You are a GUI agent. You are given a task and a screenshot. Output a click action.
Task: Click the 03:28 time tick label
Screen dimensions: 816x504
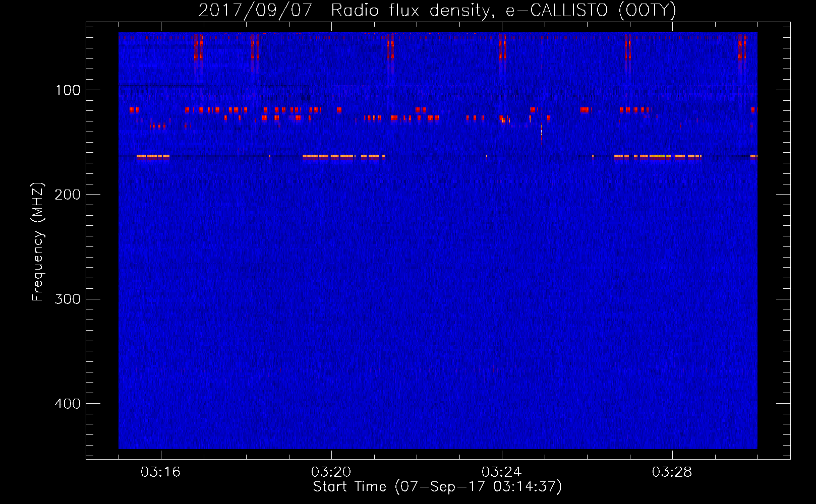672,472
